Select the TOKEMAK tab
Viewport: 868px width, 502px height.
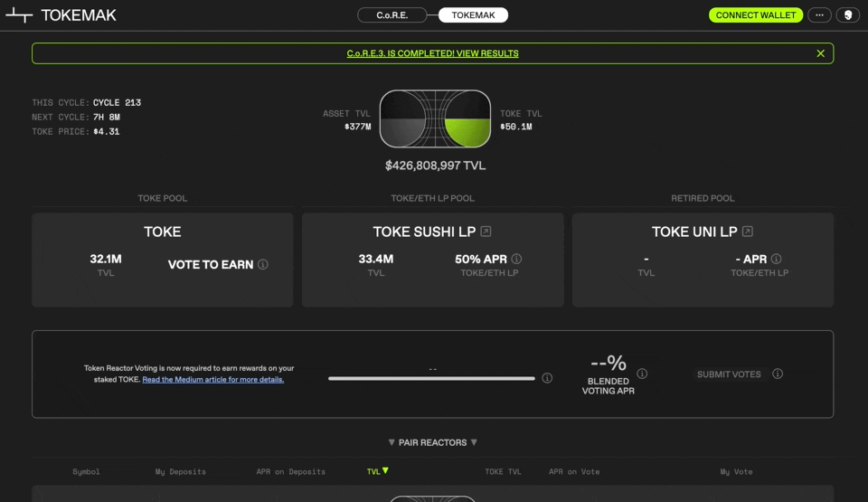(473, 15)
